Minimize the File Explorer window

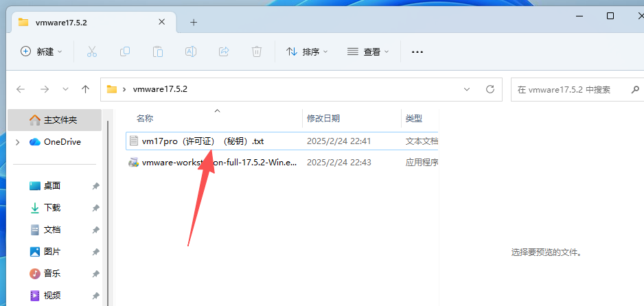(x=579, y=16)
